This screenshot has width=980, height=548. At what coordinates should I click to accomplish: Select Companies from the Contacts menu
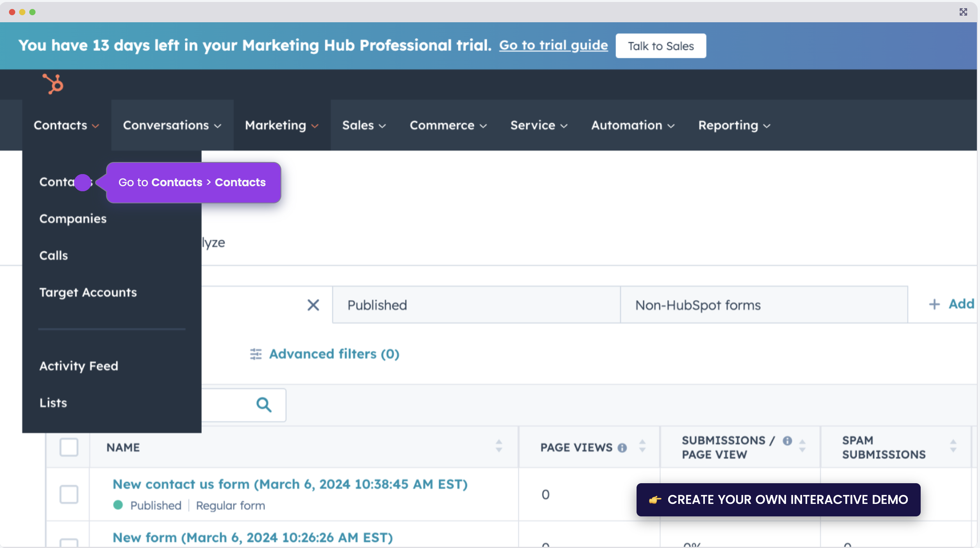73,219
